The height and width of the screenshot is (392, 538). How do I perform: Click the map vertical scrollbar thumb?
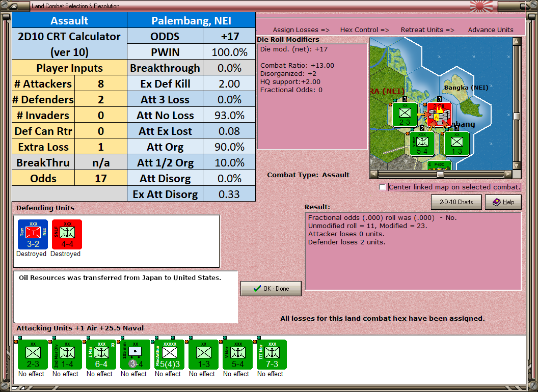(517, 116)
